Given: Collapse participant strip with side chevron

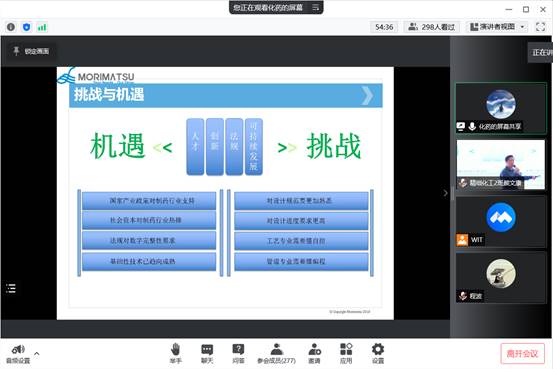Looking at the screenshot, I should [x=445, y=193].
